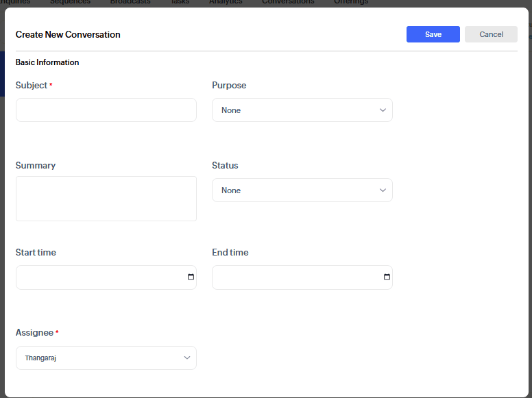Click the chevron arrow in the Assignee field

tap(186, 358)
